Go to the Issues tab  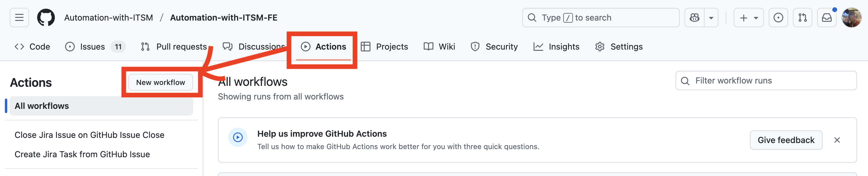92,47
